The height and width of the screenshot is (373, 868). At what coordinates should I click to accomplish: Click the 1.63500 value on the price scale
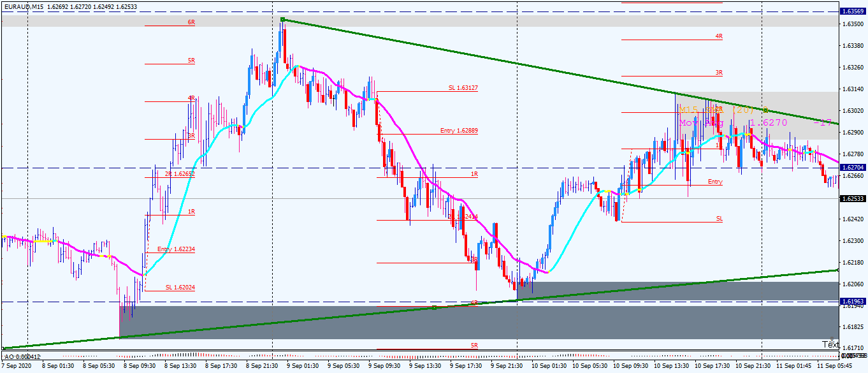point(853,24)
